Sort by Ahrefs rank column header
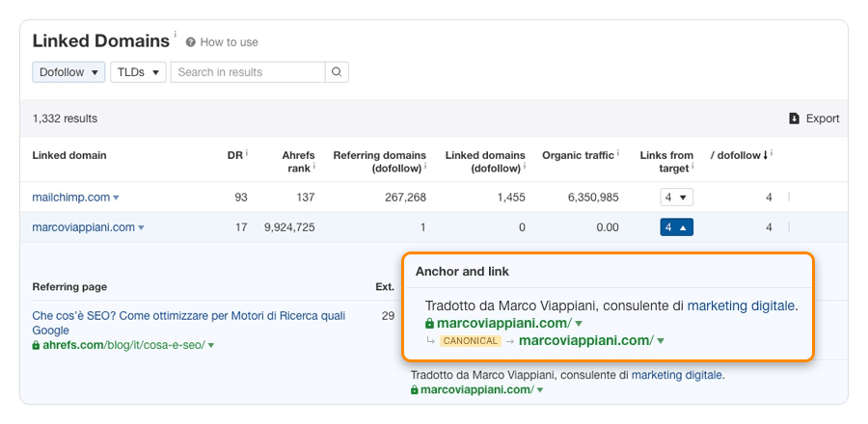 [298, 162]
